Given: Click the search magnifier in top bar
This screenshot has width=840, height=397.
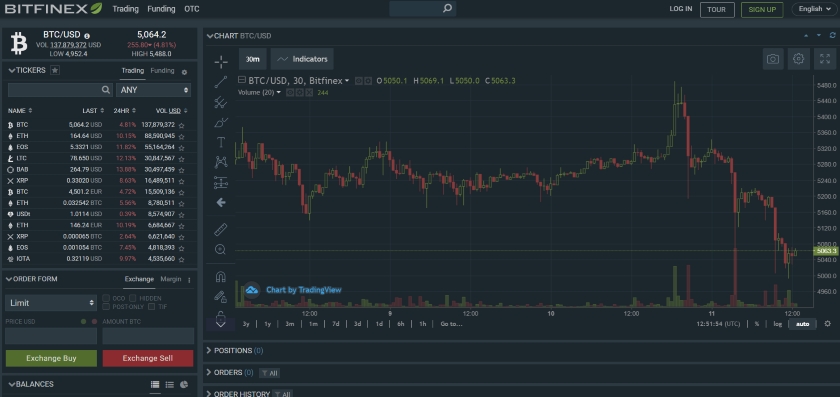Looking at the screenshot, I should click(x=447, y=9).
